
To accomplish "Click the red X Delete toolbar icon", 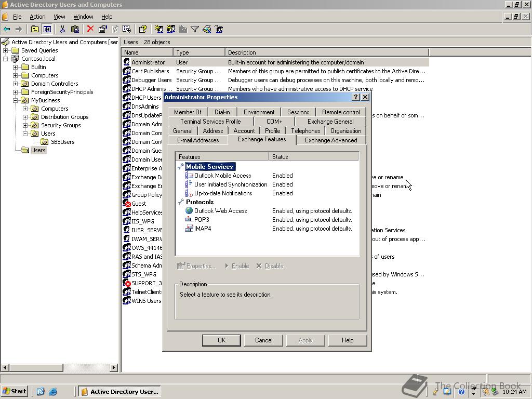I will 90,29.
